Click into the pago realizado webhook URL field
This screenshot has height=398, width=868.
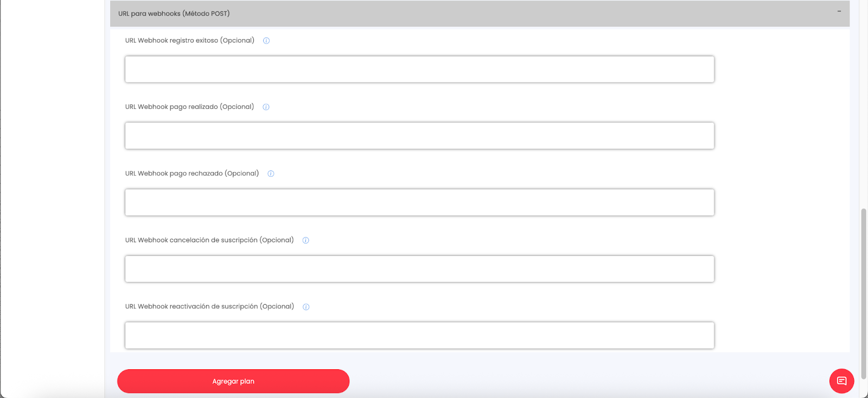[x=419, y=136]
